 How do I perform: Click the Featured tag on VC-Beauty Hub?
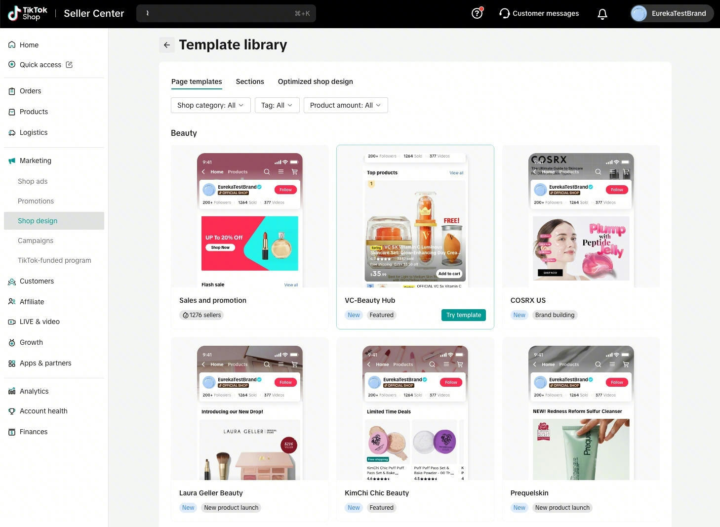click(x=381, y=315)
